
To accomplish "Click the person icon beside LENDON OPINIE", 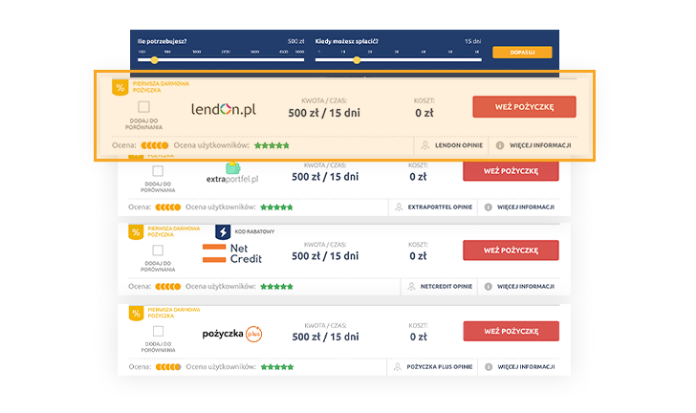I will click(x=425, y=145).
